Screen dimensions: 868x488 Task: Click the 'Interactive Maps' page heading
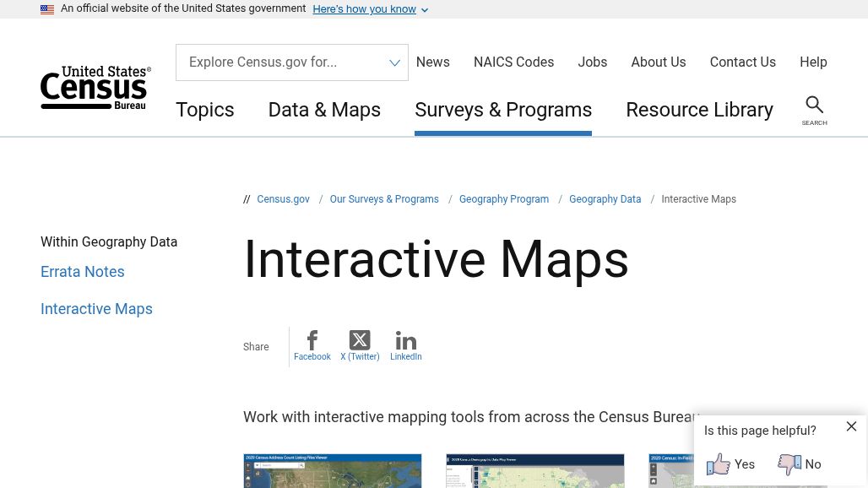tap(436, 259)
